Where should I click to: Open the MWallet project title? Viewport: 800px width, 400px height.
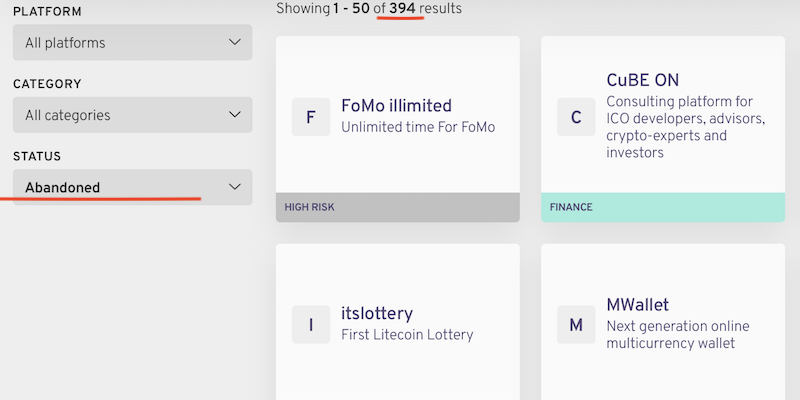tap(638, 305)
